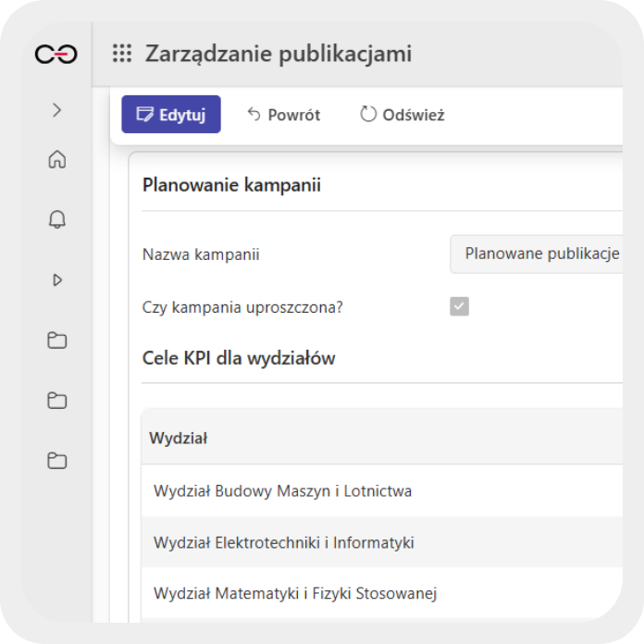
Task: Expand the sidebar with the chevron arrow
Action: [56, 110]
